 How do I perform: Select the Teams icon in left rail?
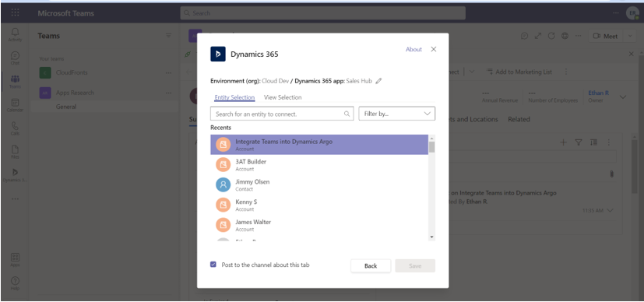(x=16, y=81)
